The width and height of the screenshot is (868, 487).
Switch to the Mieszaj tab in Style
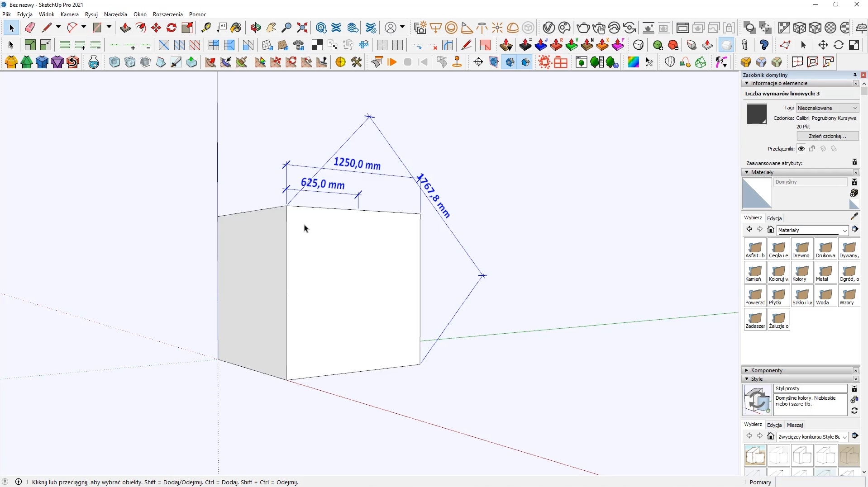795,425
